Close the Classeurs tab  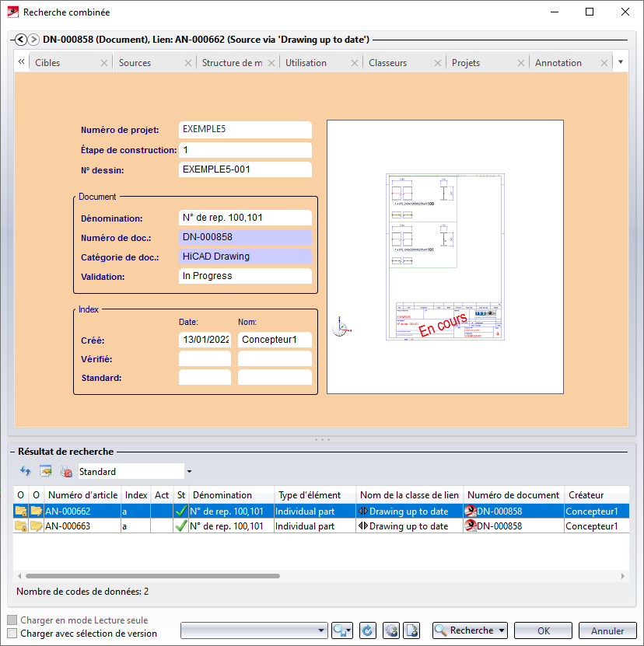click(x=438, y=63)
